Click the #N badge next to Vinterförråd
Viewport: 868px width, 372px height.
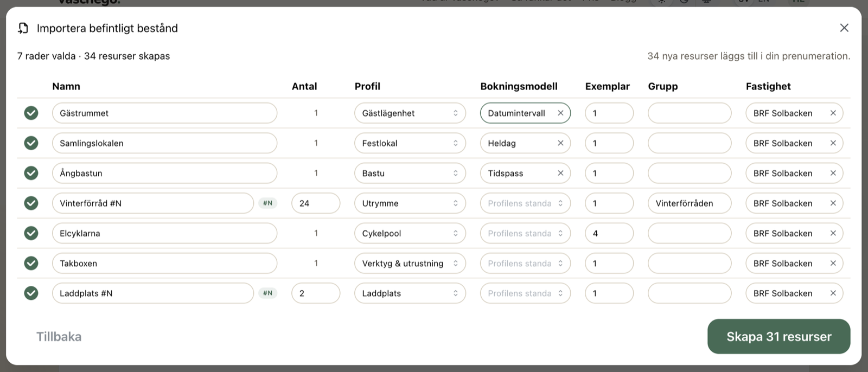click(x=268, y=203)
